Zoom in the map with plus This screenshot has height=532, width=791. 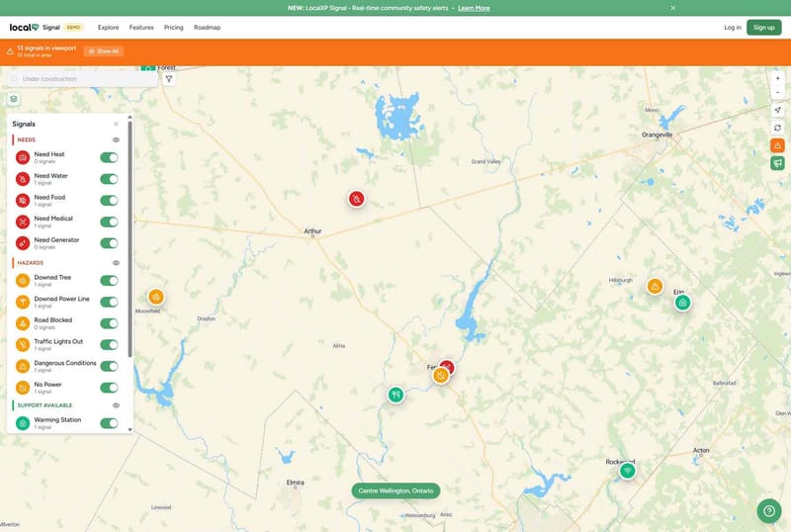coord(777,78)
